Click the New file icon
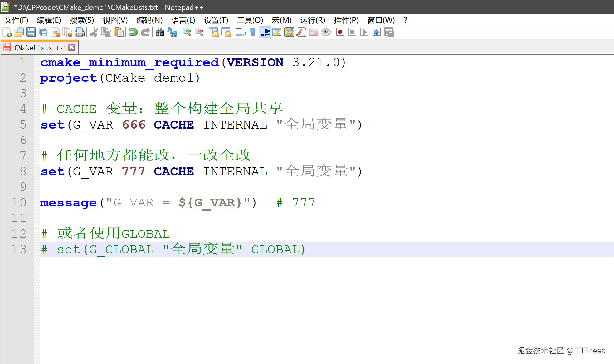 (x=7, y=32)
